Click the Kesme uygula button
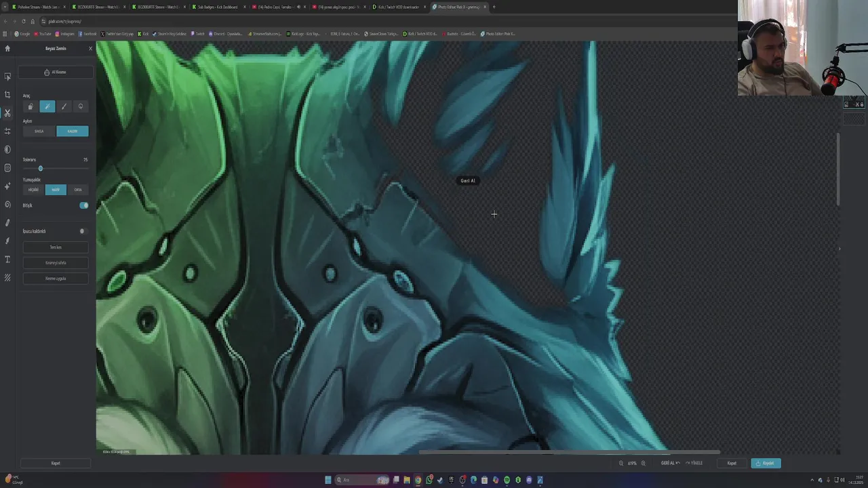Viewport: 868px width, 488px height. [x=56, y=279]
